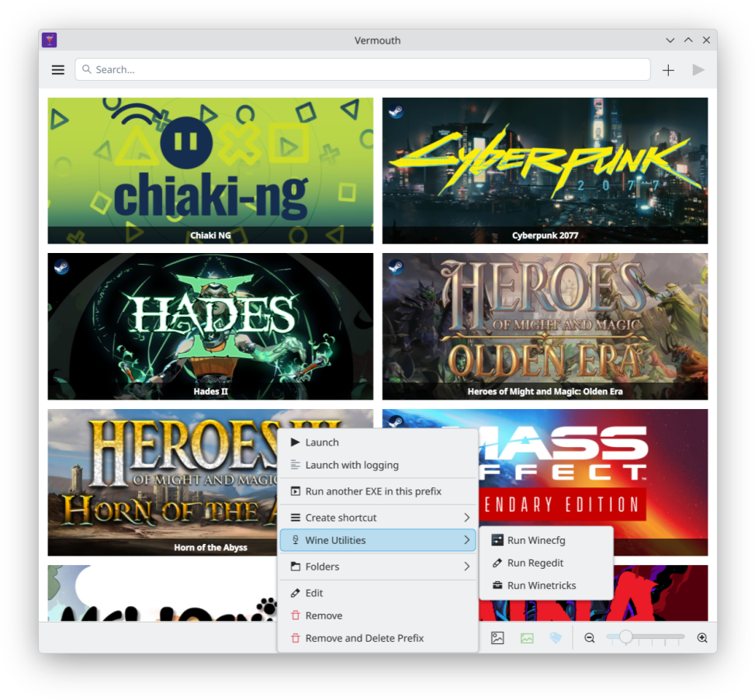Choose Edit in the context menu
The image size is (755, 700).
coord(378,593)
